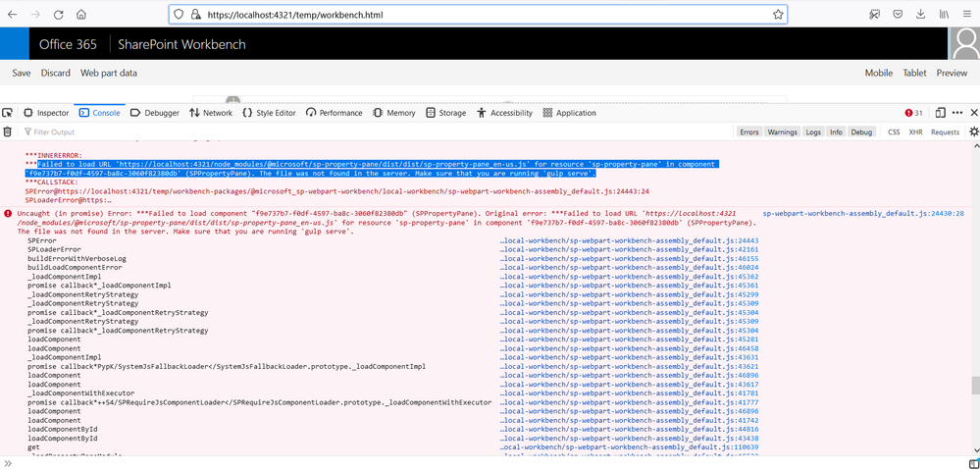Click the red error icon beside Uncaught error
The height and width of the screenshot is (470, 980).
click(x=8, y=214)
